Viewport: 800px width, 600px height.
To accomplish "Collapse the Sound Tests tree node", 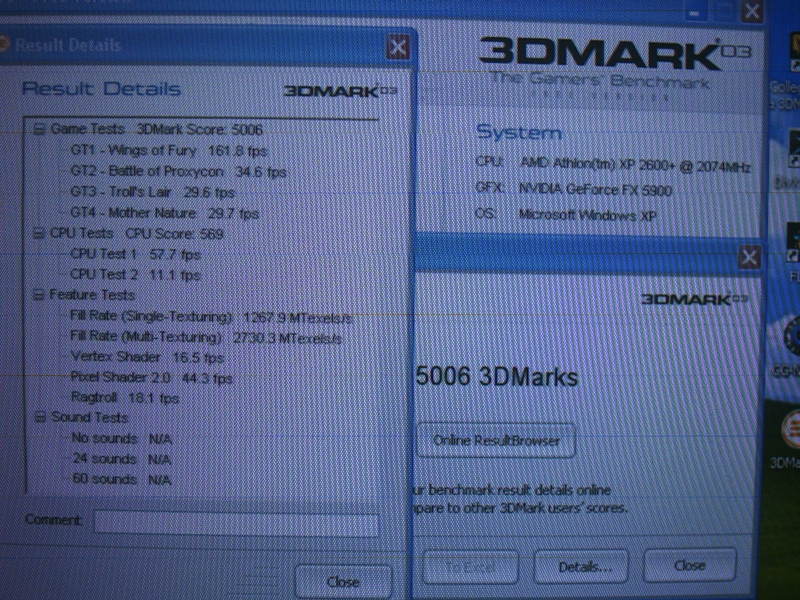I will pos(40,417).
